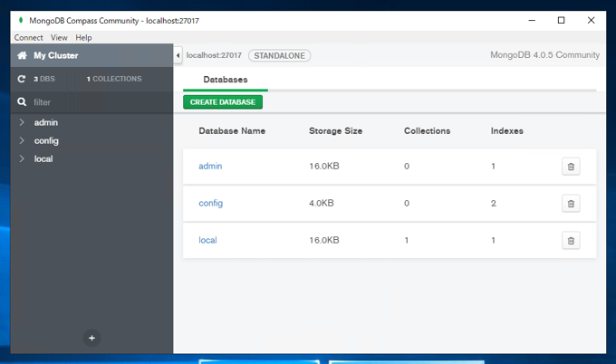The height and width of the screenshot is (364, 616).
Task: Click the search magnifier icon in sidebar
Action: pyautogui.click(x=22, y=102)
